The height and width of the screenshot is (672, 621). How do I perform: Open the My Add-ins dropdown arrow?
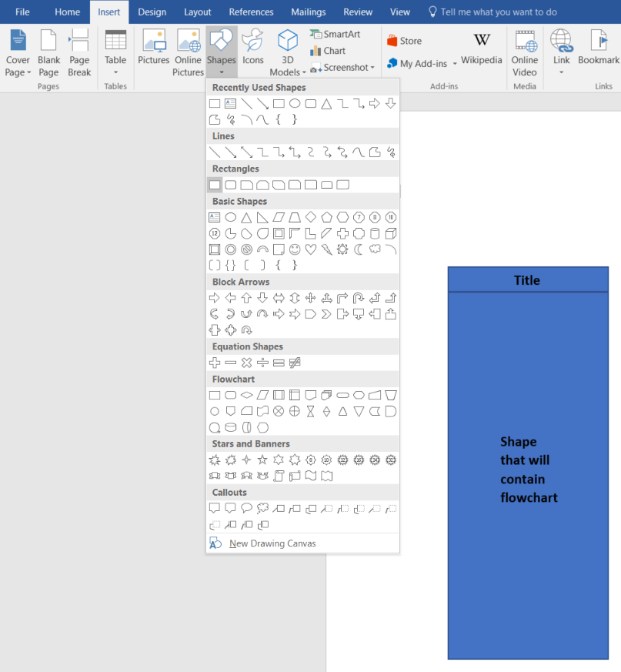[x=455, y=63]
